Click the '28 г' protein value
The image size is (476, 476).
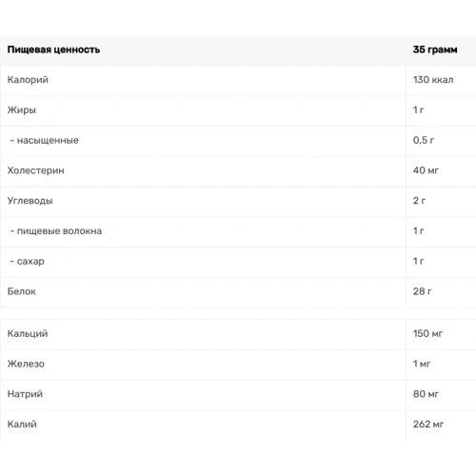tap(423, 291)
